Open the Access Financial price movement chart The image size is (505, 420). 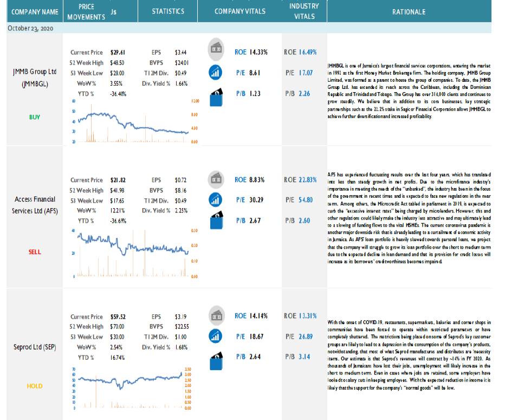tap(135, 253)
